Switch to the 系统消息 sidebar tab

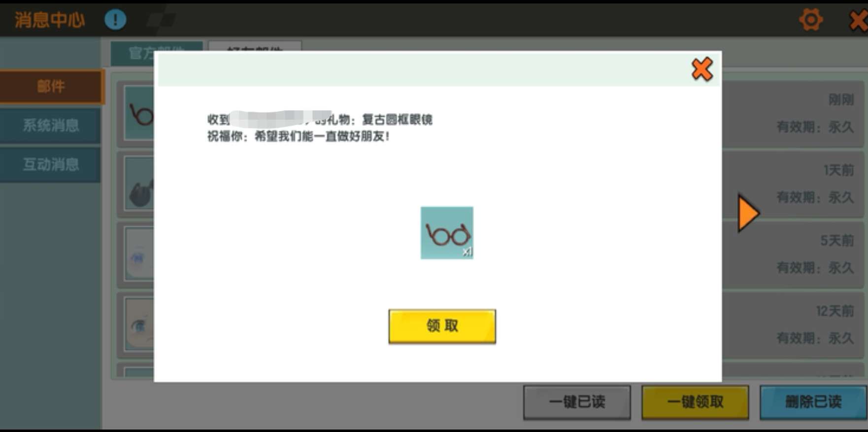pos(51,125)
